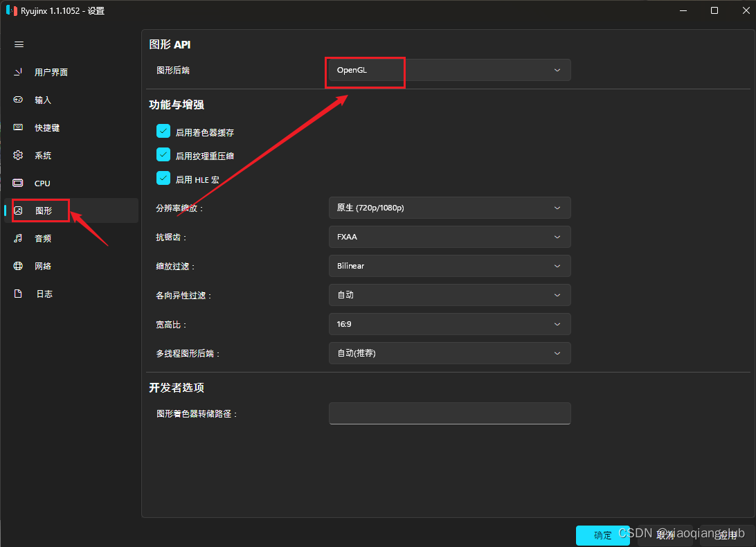
Task: Click the 取消 button
Action: pyautogui.click(x=665, y=535)
